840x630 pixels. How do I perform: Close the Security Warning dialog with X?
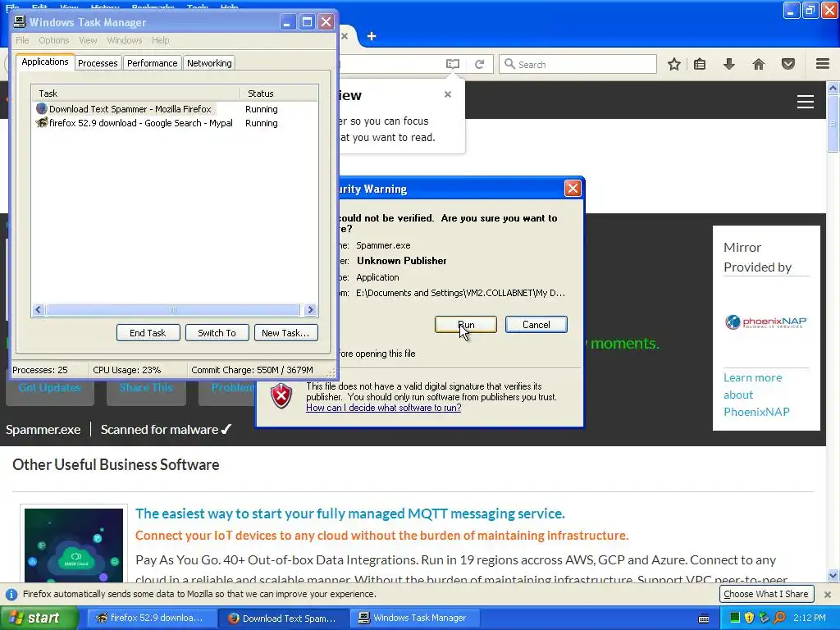click(x=573, y=188)
